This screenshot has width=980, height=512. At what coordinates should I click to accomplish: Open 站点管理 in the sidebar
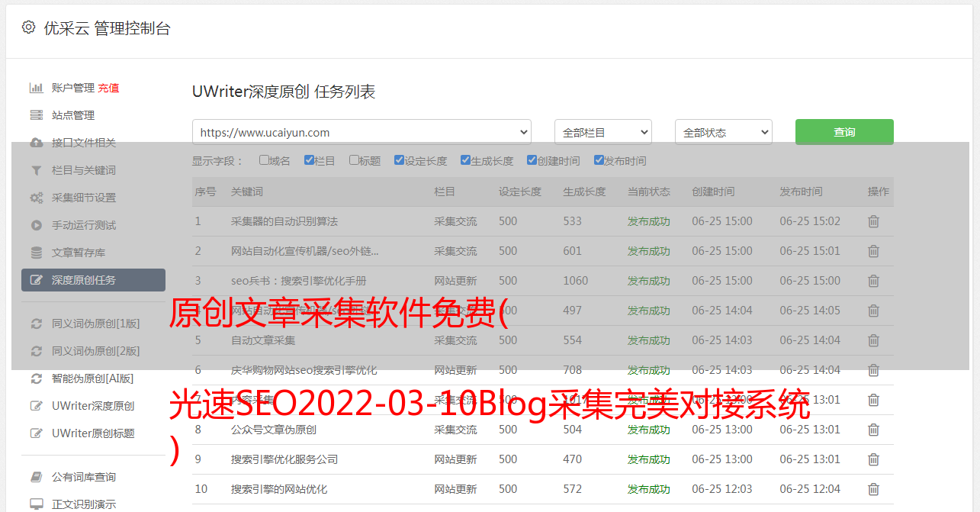(73, 115)
